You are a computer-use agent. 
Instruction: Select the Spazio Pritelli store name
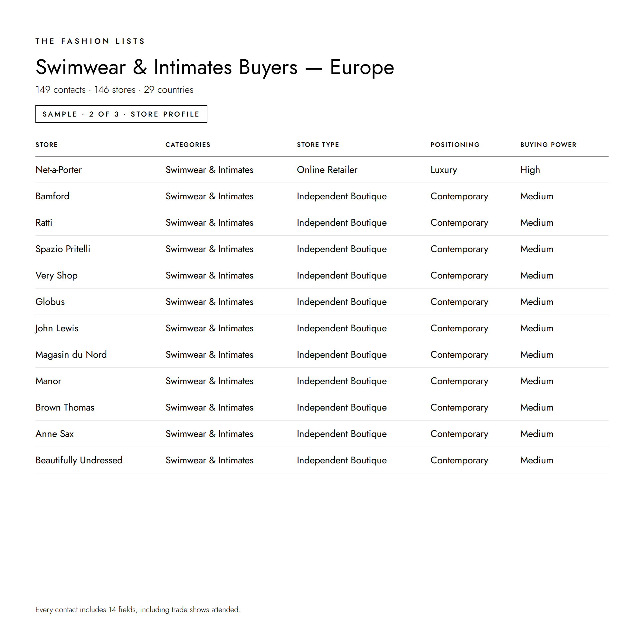click(x=63, y=249)
